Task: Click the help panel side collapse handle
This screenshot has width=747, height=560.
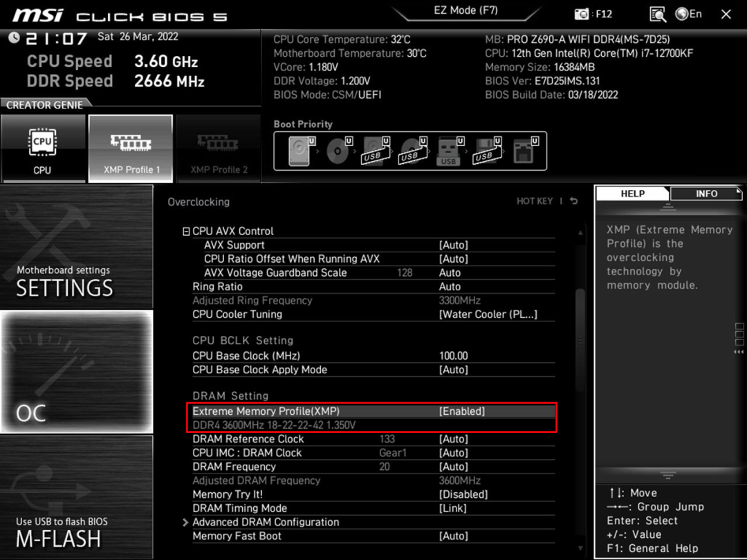Action: 739,338
